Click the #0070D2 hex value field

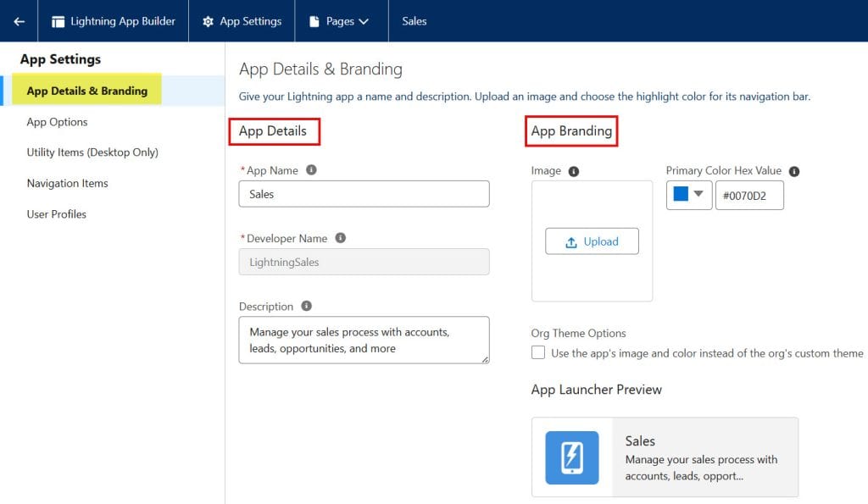coord(749,196)
